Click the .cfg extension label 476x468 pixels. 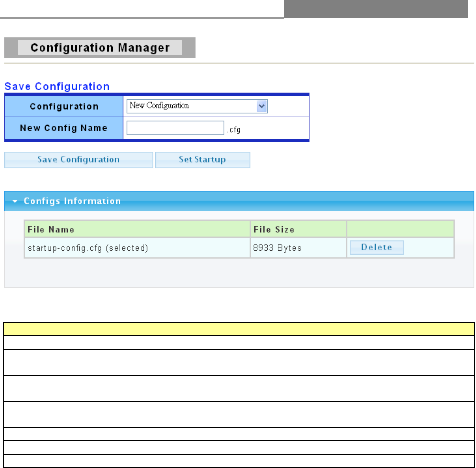tap(234, 130)
